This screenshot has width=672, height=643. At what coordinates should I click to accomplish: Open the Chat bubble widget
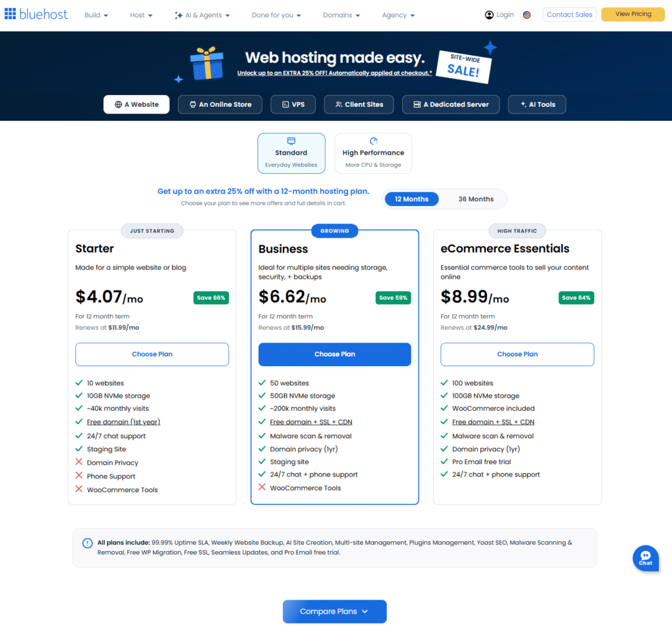646,558
